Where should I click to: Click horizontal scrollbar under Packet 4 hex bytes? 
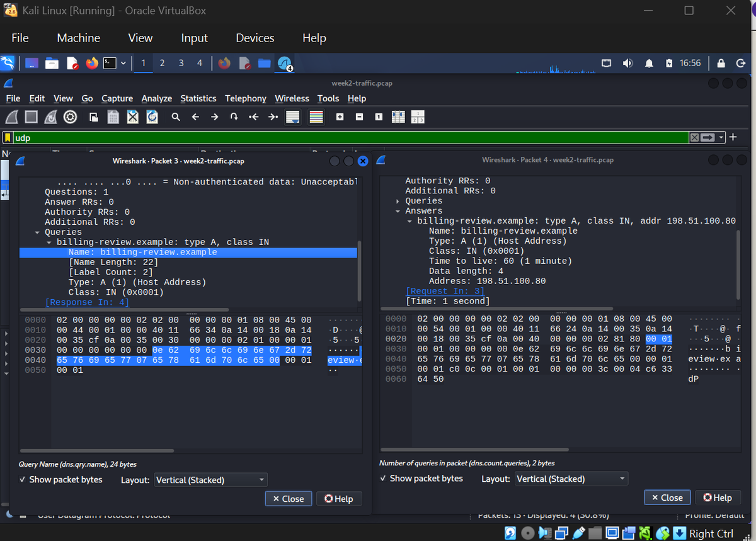coord(474,450)
